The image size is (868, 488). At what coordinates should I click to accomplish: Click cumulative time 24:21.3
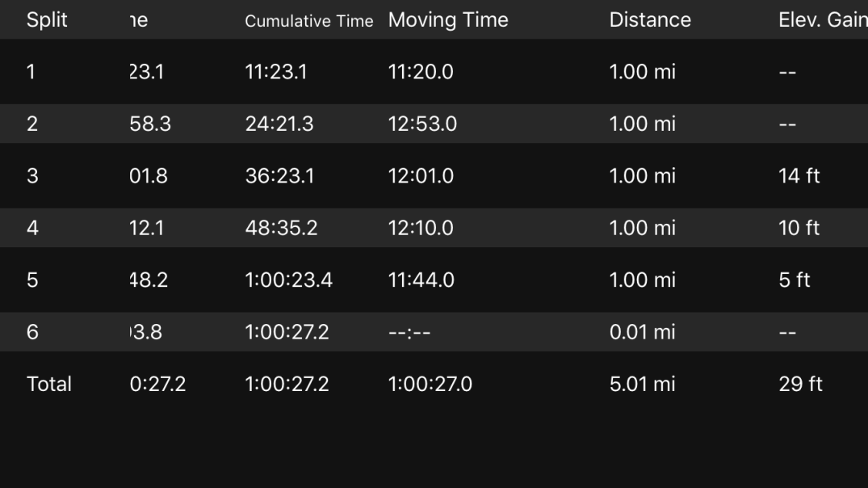pos(281,124)
